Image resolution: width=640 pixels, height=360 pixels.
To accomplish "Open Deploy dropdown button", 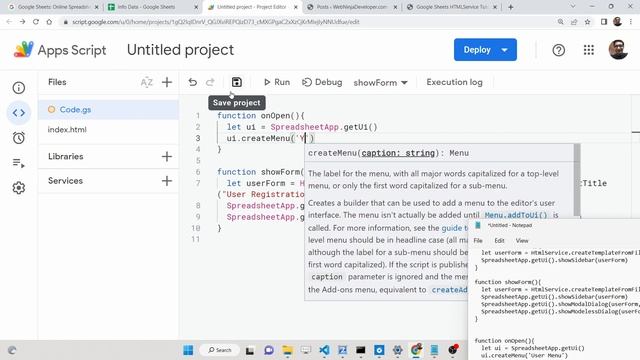I will click(x=485, y=50).
